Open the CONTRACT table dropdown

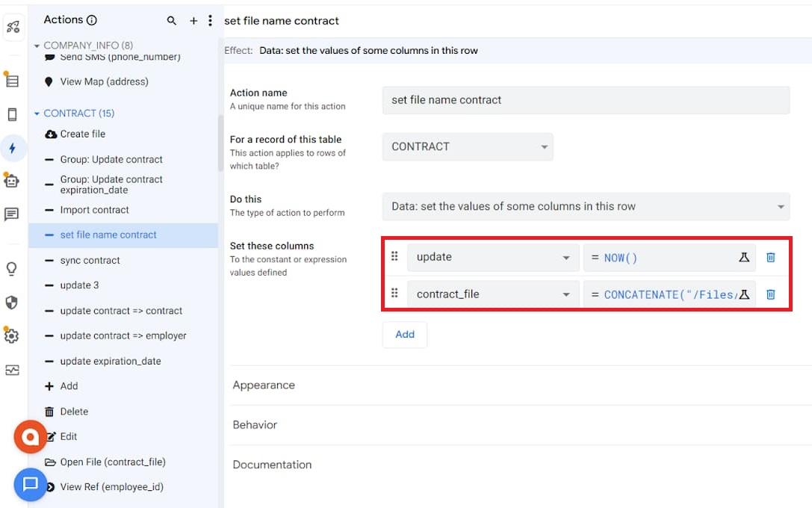[468, 146]
